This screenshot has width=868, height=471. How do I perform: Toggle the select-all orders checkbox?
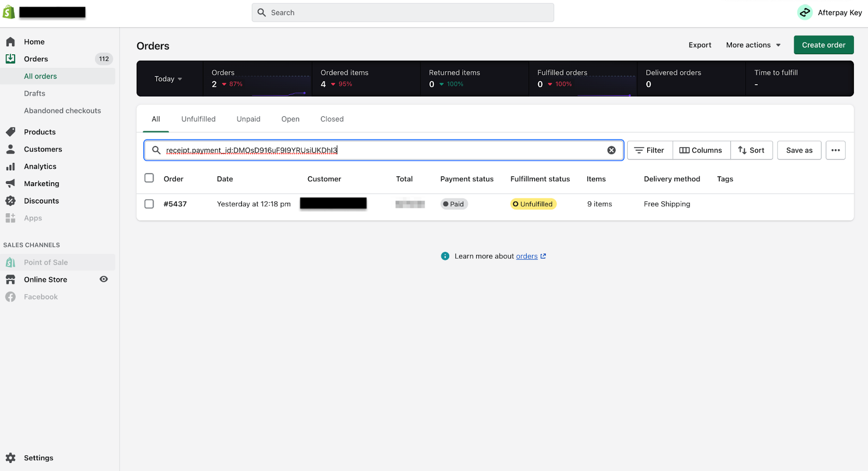[149, 178]
